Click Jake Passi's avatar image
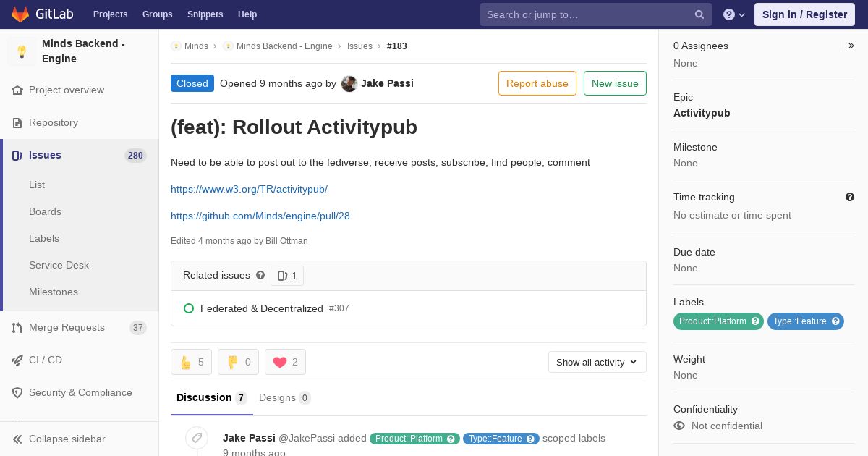This screenshot has width=868, height=456. click(349, 84)
